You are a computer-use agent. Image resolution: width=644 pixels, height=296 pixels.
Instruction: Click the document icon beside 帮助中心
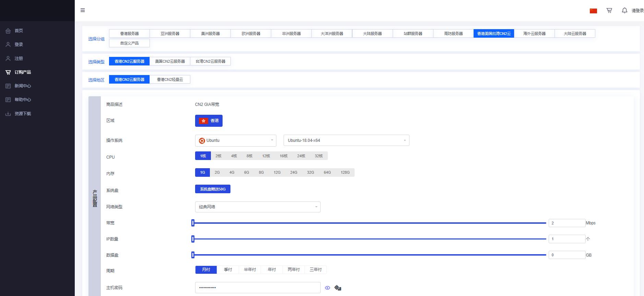tap(8, 100)
